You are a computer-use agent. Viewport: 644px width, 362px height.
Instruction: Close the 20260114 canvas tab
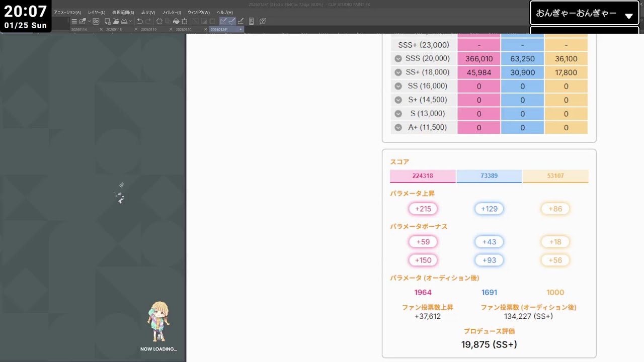click(x=101, y=30)
